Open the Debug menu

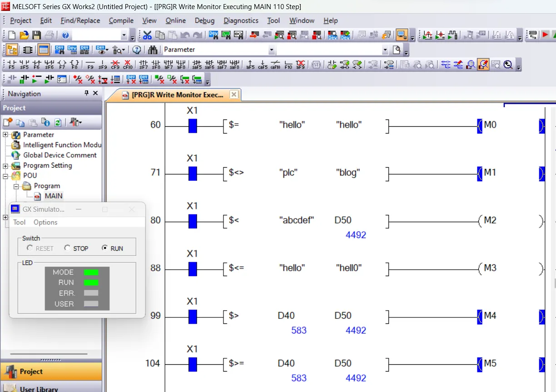(204, 20)
